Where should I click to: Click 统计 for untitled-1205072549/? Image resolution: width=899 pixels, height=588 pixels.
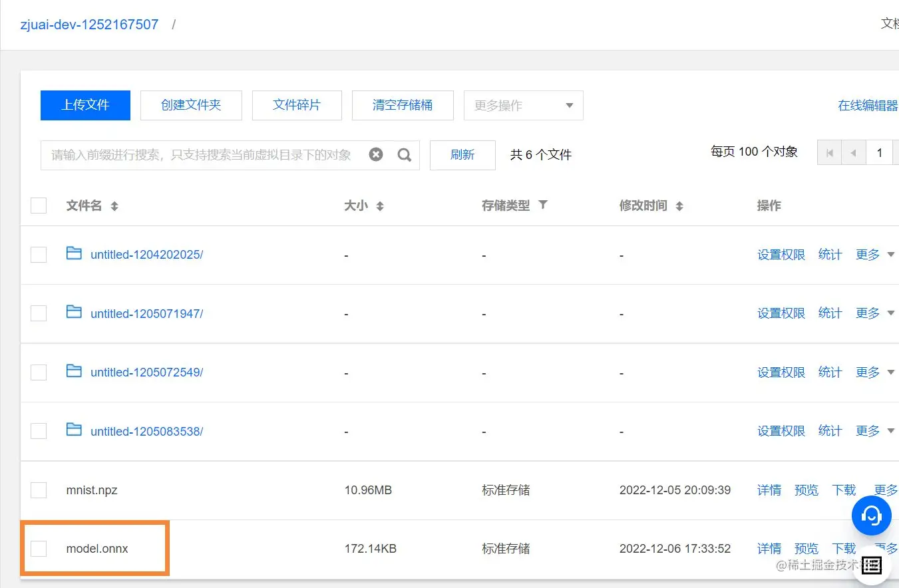(x=830, y=372)
